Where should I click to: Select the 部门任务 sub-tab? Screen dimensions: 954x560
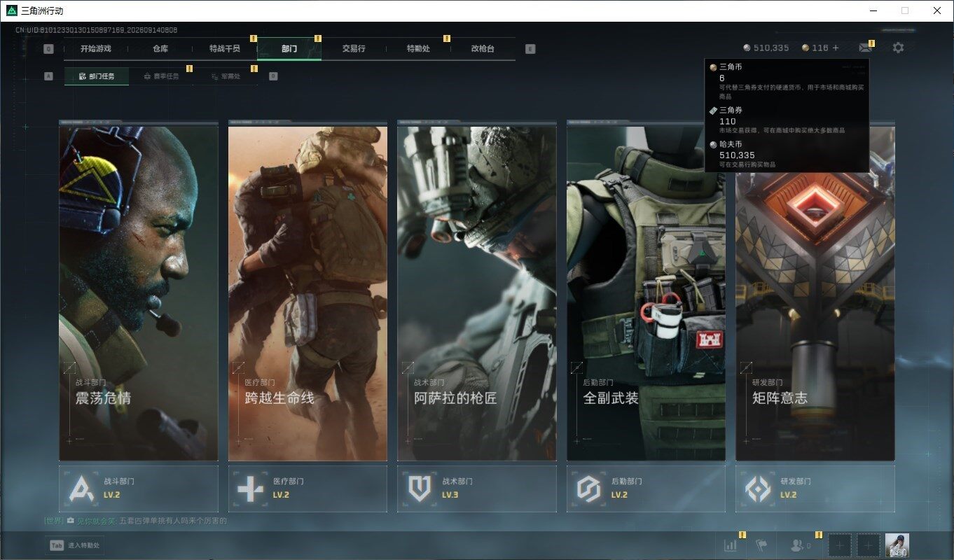[x=97, y=76]
